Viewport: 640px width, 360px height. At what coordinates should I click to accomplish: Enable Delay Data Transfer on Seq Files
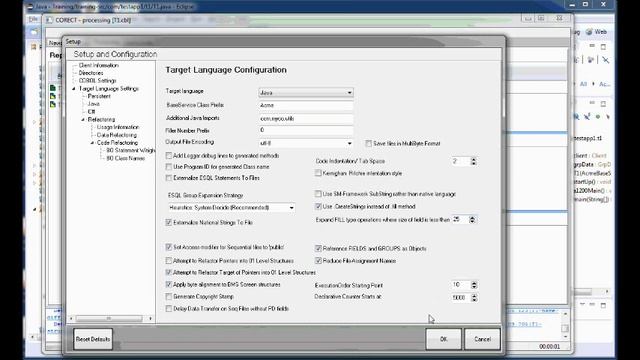point(169,309)
